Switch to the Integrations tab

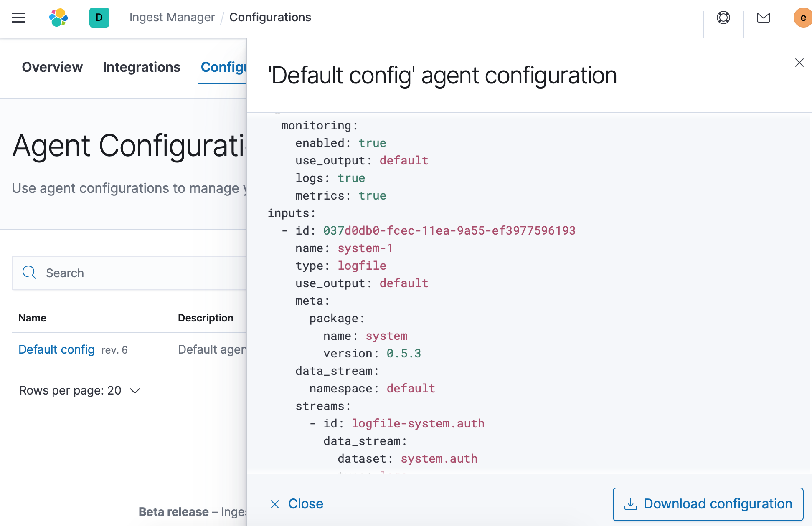pyautogui.click(x=142, y=67)
